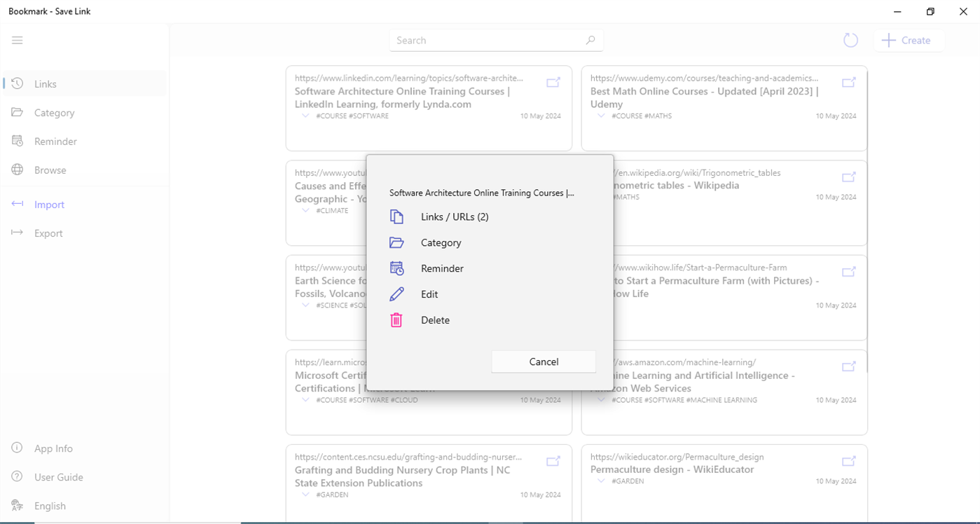
Task: Choose Delete from the context menu
Action: click(x=434, y=319)
